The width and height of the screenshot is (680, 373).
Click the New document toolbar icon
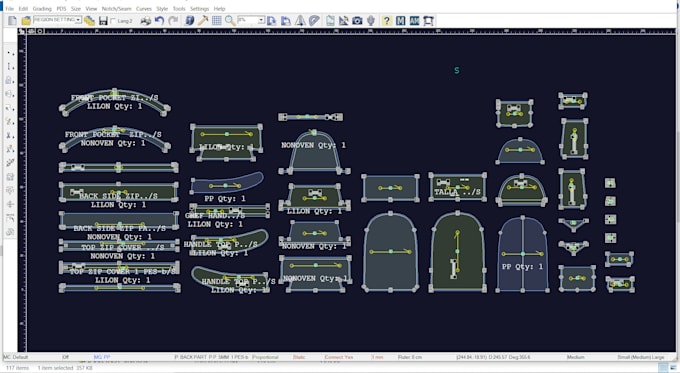(12, 20)
